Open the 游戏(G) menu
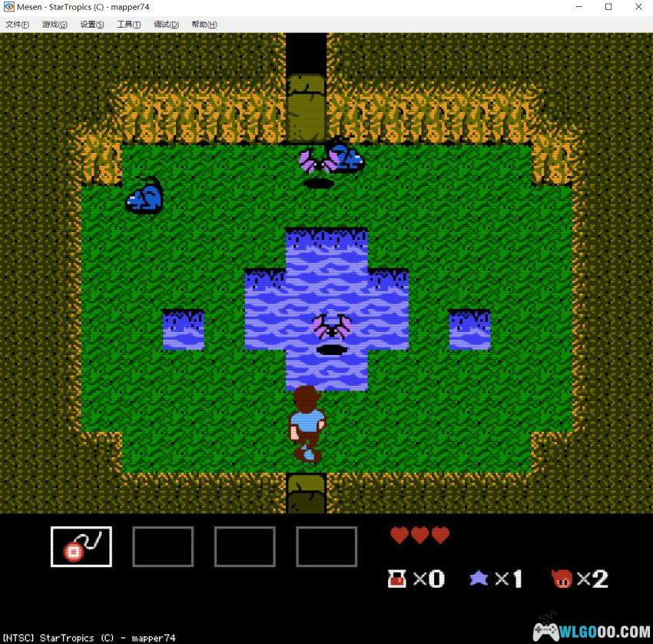Image resolution: width=653 pixels, height=644 pixels. click(54, 25)
